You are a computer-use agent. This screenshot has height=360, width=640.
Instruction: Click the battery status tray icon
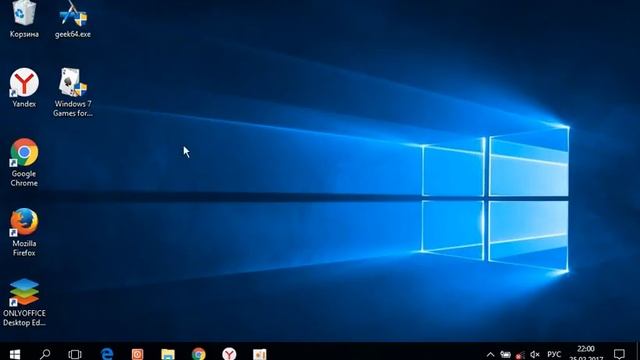(505, 354)
